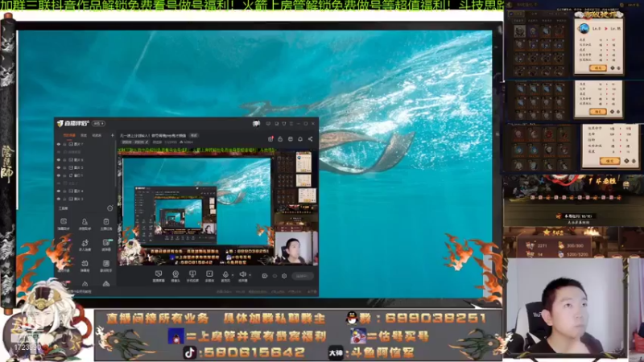Open the toolbox tool right of the TV-shaped icon
Screen dimensions: 644x362
click(x=106, y=265)
